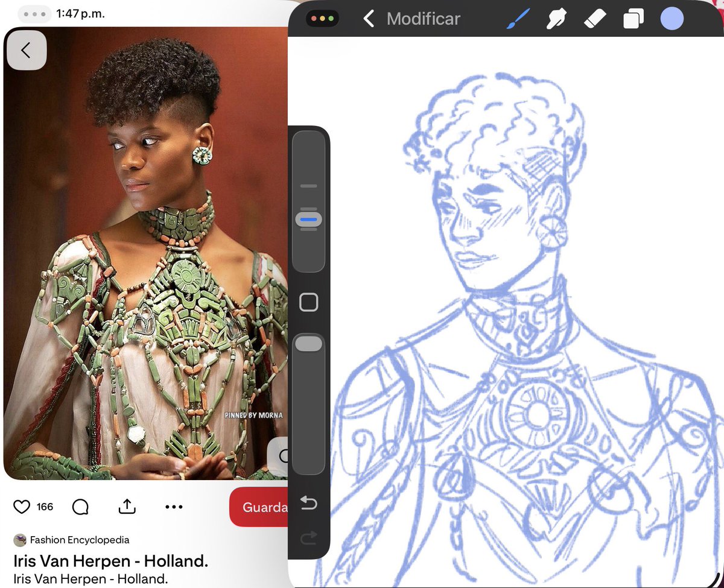Open the active color picker circle
This screenshot has width=724, height=588.
pyautogui.click(x=672, y=19)
